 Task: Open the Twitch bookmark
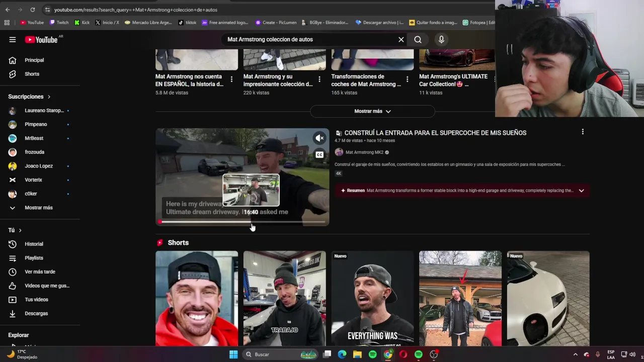pos(59,23)
